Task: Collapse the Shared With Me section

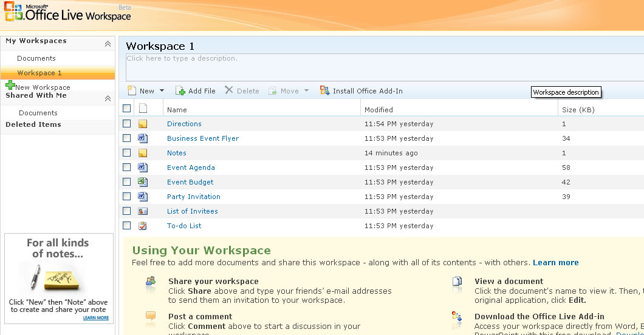Action: (108, 98)
